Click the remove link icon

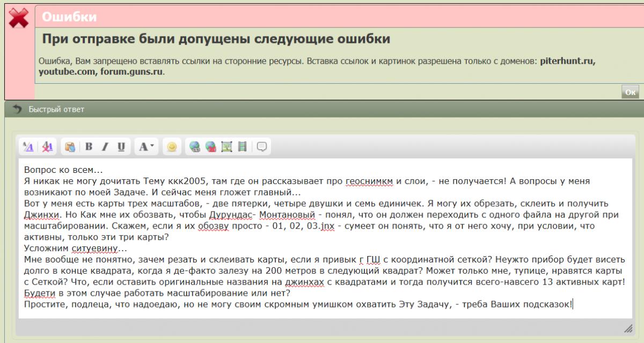[211, 147]
